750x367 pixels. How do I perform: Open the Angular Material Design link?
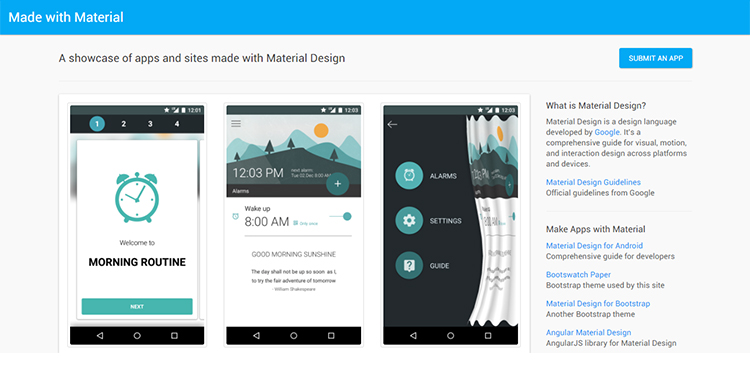click(x=588, y=332)
